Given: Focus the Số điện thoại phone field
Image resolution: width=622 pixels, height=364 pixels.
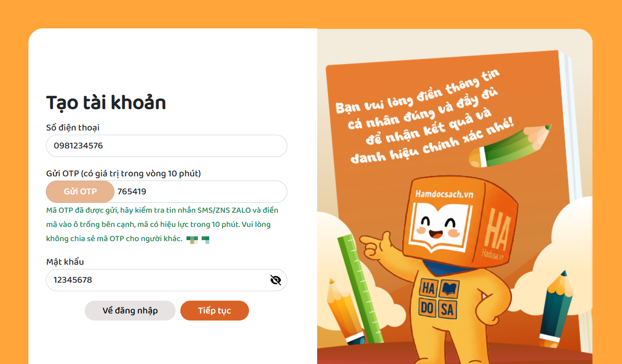Looking at the screenshot, I should 167,146.
